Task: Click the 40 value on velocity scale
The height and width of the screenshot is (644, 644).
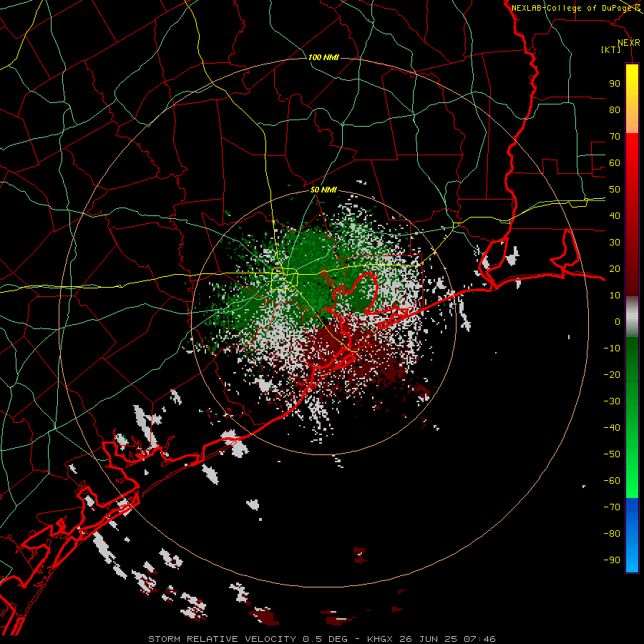Action: (615, 215)
